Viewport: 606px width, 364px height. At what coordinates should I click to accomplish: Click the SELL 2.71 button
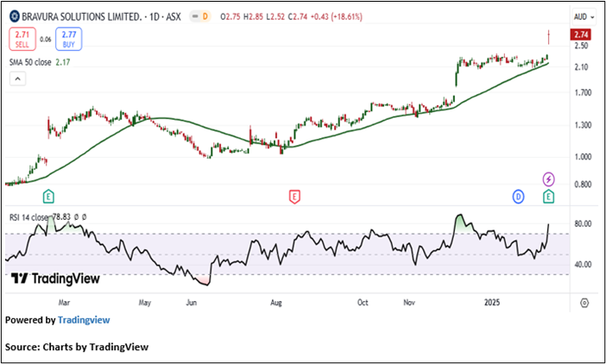click(x=22, y=40)
